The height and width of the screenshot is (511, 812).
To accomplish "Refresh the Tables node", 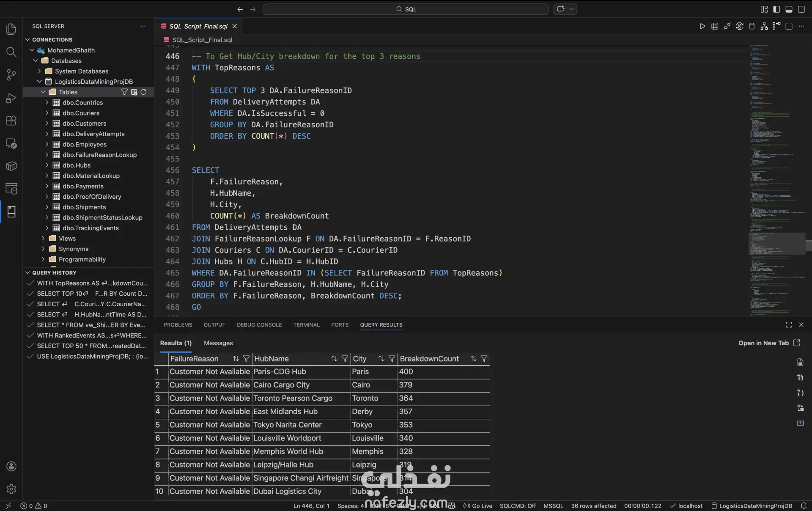I will coord(143,92).
